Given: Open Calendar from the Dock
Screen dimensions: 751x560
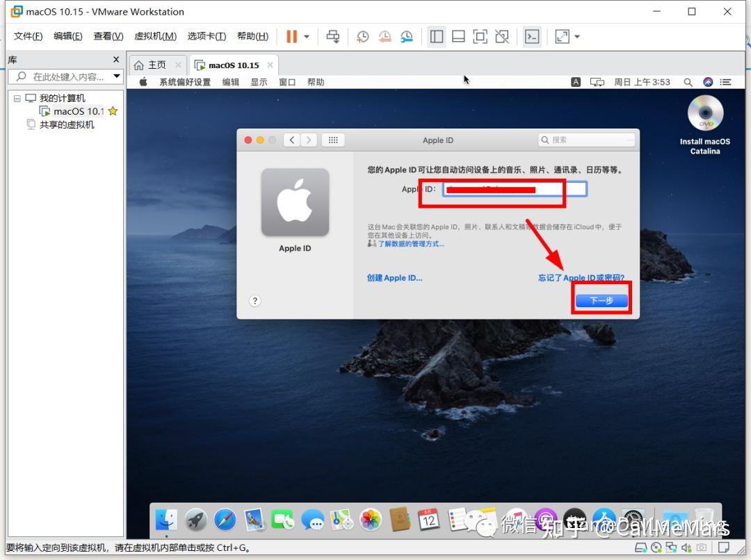Looking at the screenshot, I should [x=429, y=520].
